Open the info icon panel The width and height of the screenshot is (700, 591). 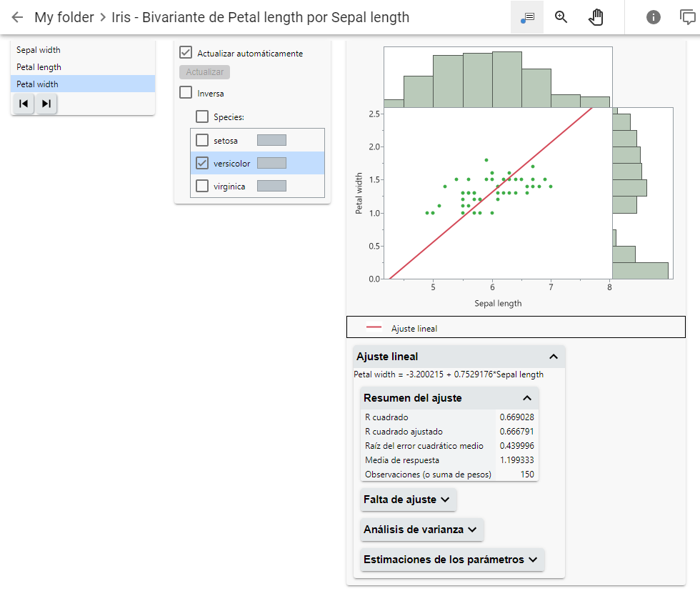(x=654, y=17)
